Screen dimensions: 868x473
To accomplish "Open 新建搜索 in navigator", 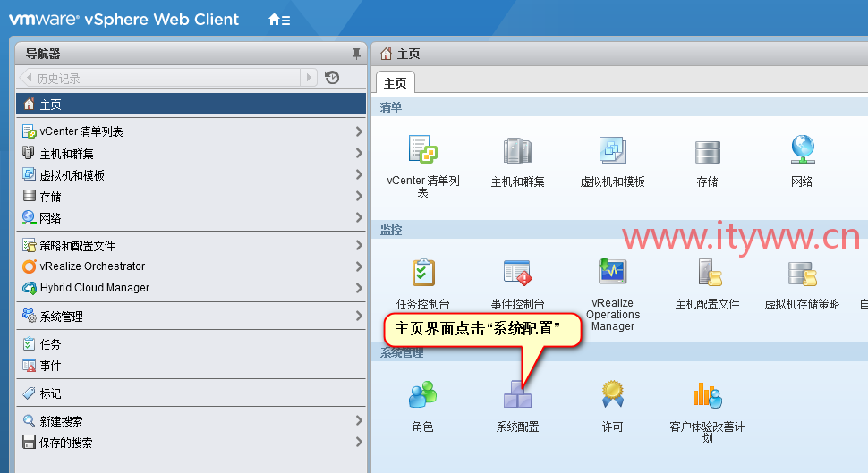I will pyautogui.click(x=191, y=421).
